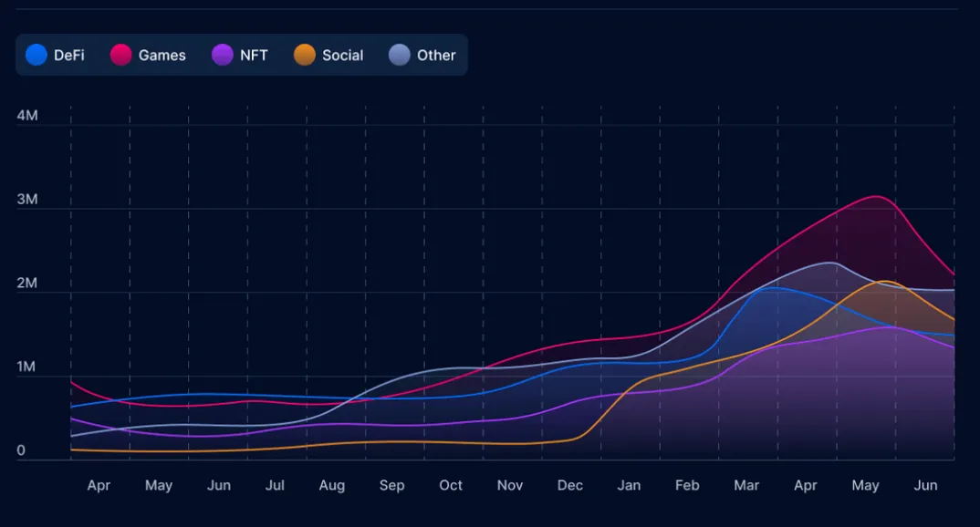Image resolution: width=980 pixels, height=527 pixels.
Task: Click the 4M label on the y-axis
Action: (x=26, y=115)
